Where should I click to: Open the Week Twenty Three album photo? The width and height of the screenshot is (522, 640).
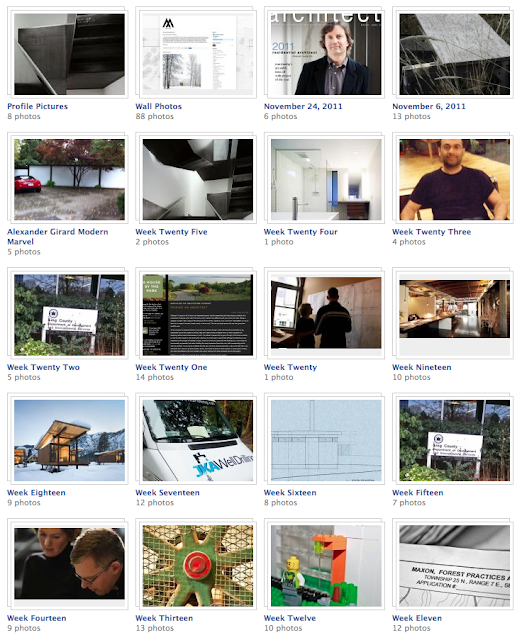pos(454,180)
